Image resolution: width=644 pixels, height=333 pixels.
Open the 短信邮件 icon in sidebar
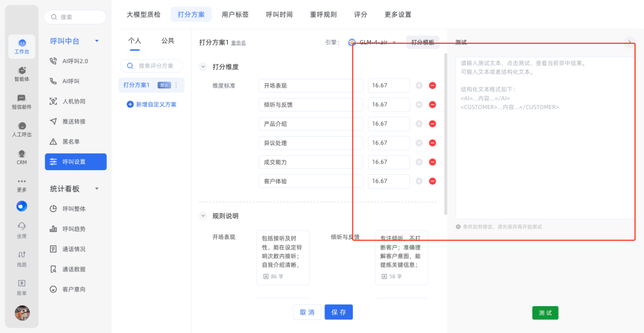click(21, 101)
